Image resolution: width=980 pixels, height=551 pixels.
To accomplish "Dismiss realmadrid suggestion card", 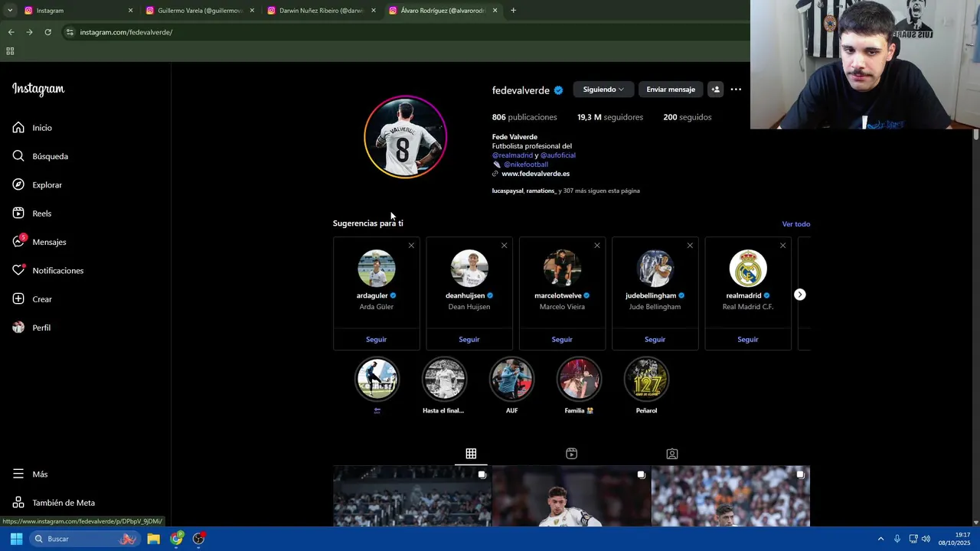I will [x=782, y=246].
